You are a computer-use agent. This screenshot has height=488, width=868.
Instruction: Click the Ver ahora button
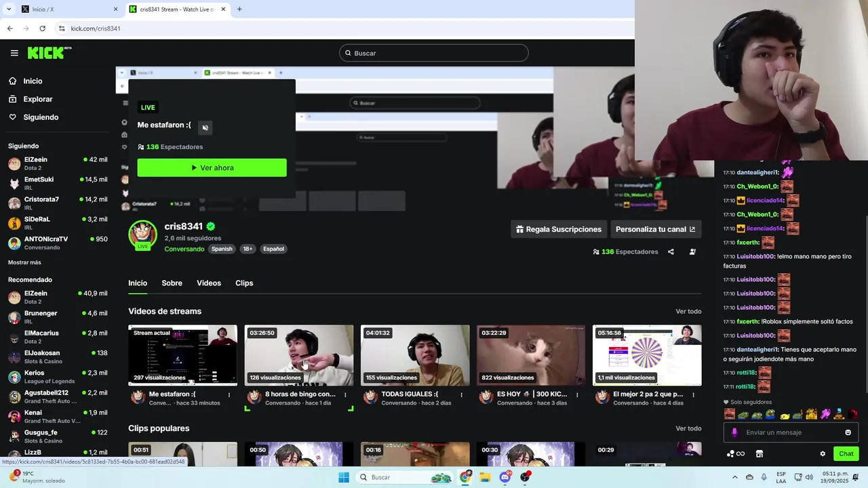212,167
